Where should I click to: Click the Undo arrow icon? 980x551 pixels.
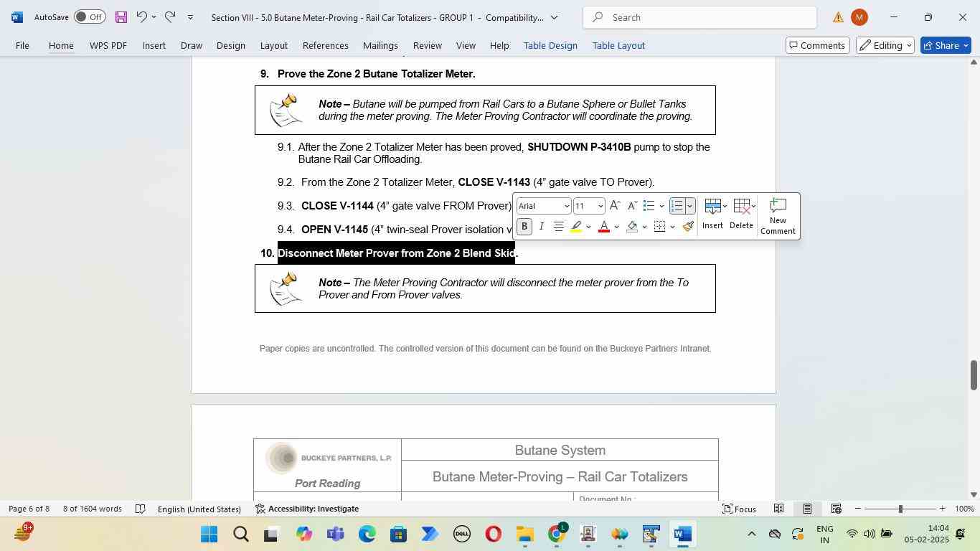(x=141, y=17)
